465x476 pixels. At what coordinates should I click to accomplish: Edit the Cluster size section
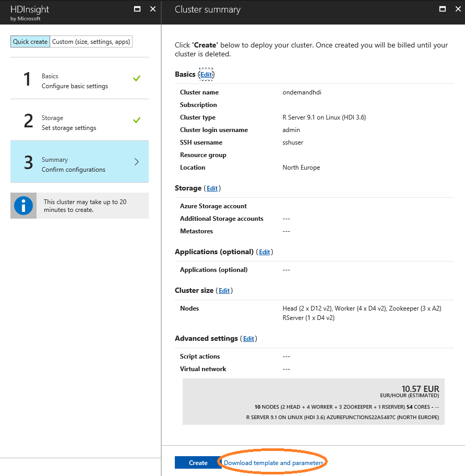tap(224, 291)
